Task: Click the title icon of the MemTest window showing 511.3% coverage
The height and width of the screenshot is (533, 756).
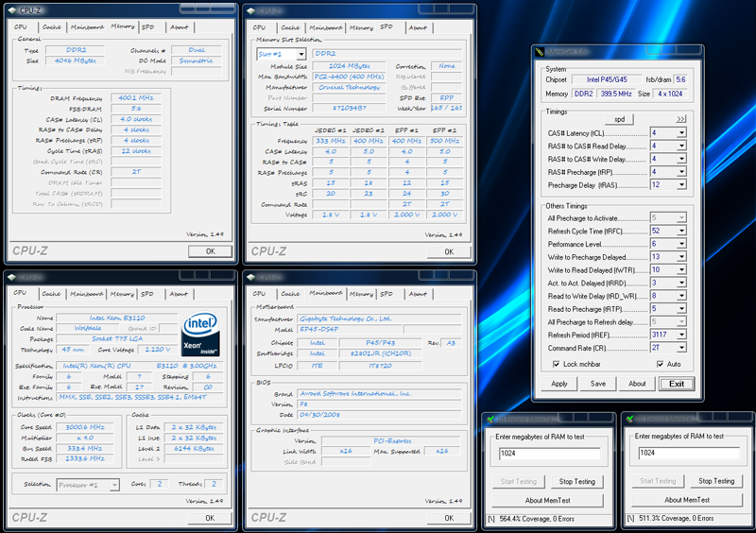Action: [629, 419]
